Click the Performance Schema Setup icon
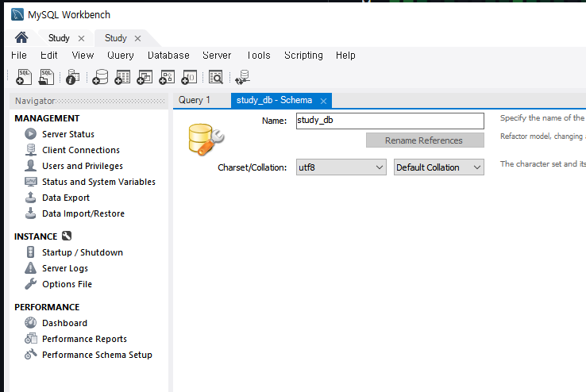The image size is (586, 392). coord(31,354)
